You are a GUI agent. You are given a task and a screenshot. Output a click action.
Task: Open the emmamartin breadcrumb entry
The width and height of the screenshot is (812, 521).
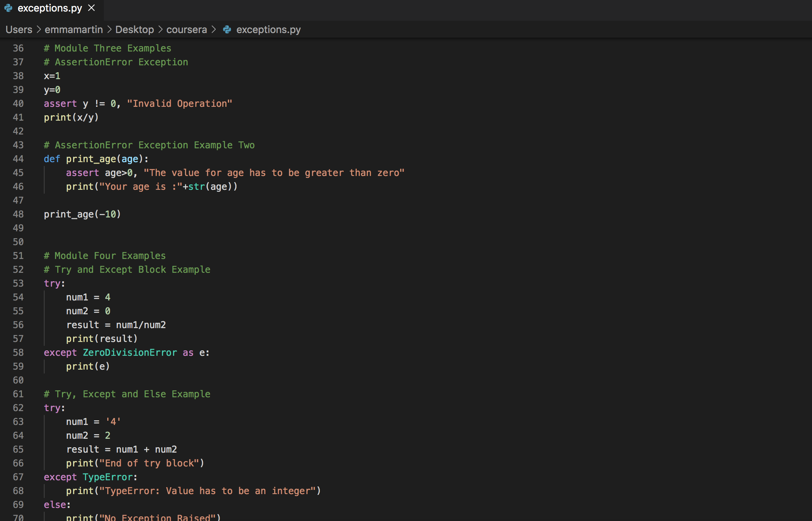click(x=73, y=30)
